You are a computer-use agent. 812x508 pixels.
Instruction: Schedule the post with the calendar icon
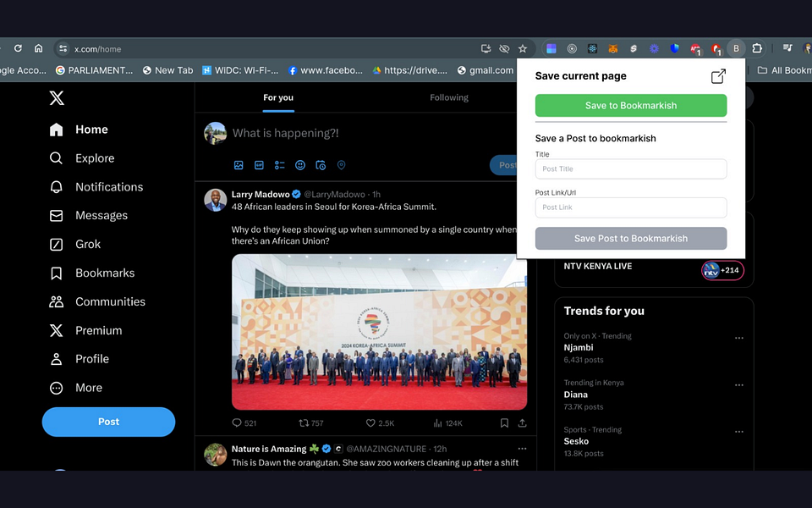pyautogui.click(x=321, y=165)
